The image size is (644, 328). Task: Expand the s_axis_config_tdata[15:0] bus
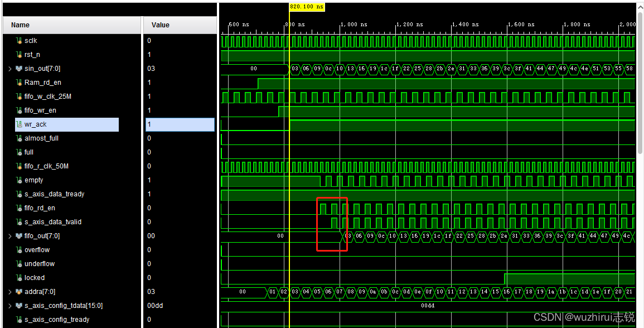10,306
